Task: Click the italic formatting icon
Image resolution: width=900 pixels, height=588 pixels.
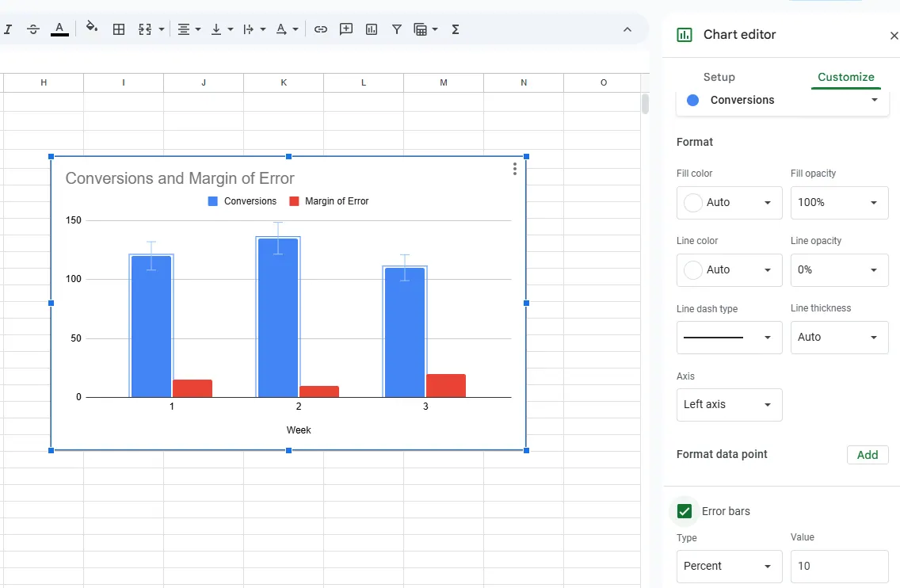Action: (8, 29)
